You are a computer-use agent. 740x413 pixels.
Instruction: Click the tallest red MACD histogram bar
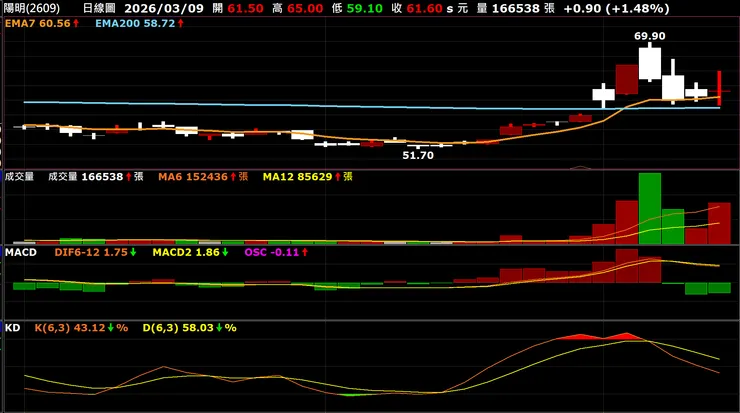pos(627,266)
